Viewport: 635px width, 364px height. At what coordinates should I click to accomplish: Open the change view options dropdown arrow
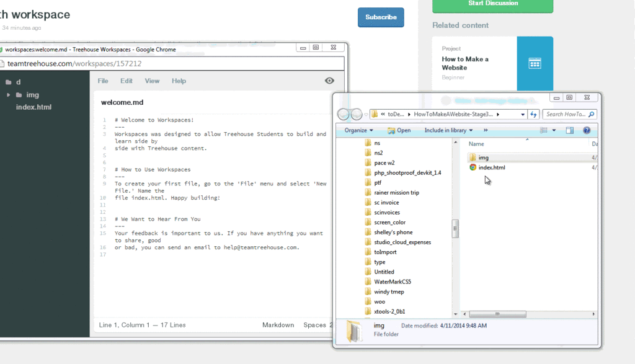pos(554,130)
